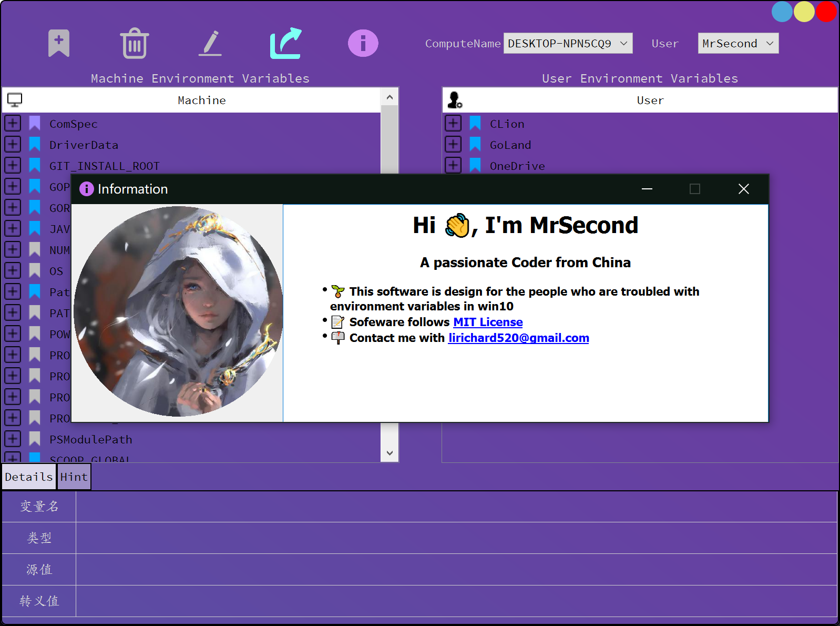
Task: Expand the OneDrive user variable node
Action: coord(453,165)
